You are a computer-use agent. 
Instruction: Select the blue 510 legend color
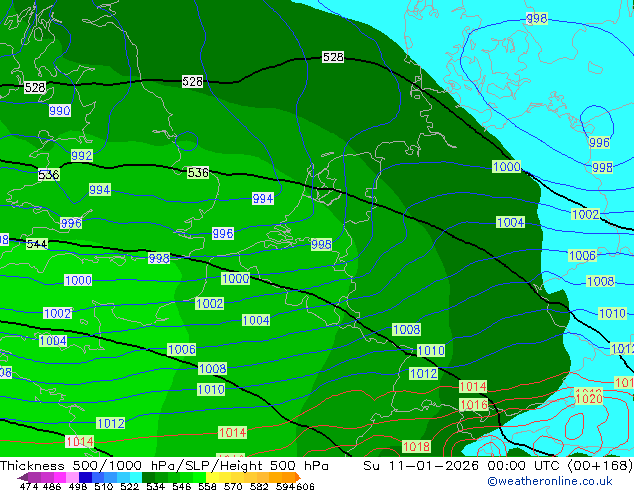click(x=104, y=477)
